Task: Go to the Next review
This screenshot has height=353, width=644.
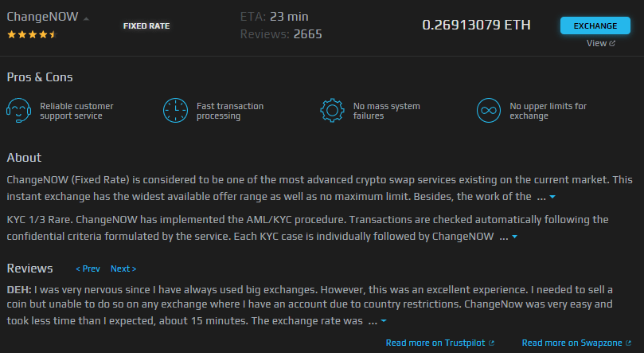Action: pos(123,269)
